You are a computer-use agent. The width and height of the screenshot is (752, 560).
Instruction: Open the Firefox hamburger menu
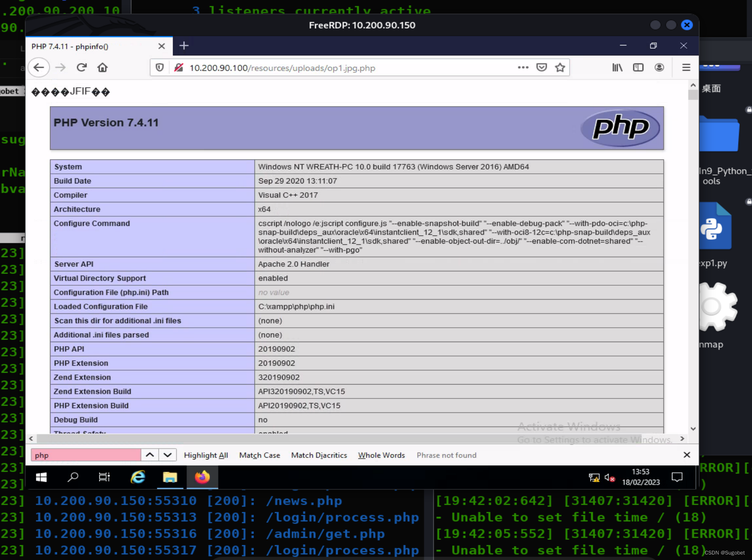pos(686,67)
